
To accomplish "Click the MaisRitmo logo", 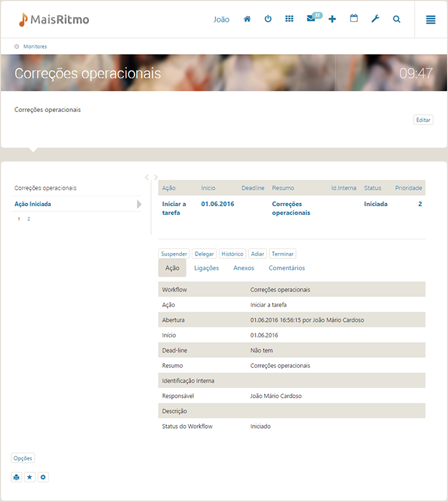I will point(54,20).
